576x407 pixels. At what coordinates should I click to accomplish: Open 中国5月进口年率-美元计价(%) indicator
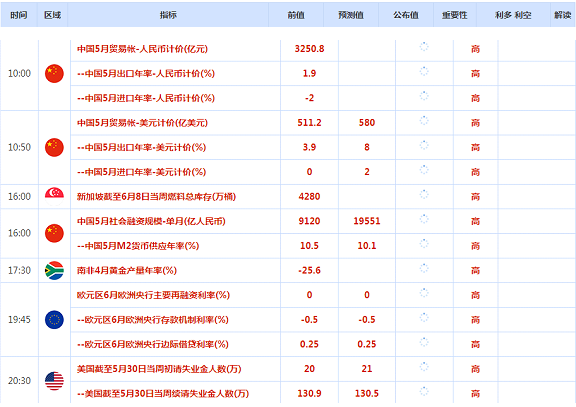[141, 172]
